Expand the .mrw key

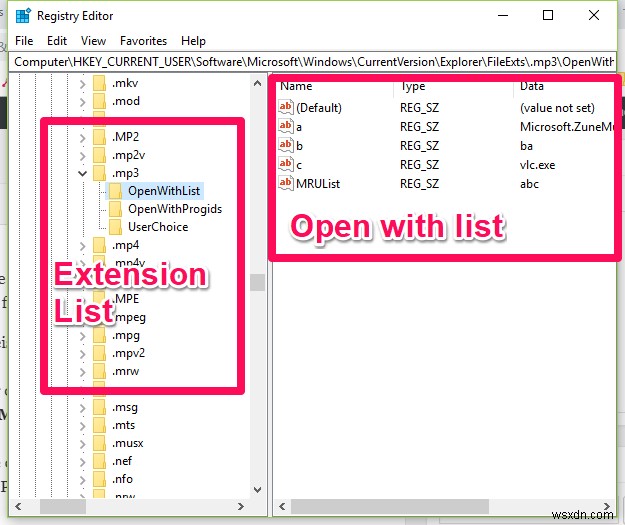(83, 372)
